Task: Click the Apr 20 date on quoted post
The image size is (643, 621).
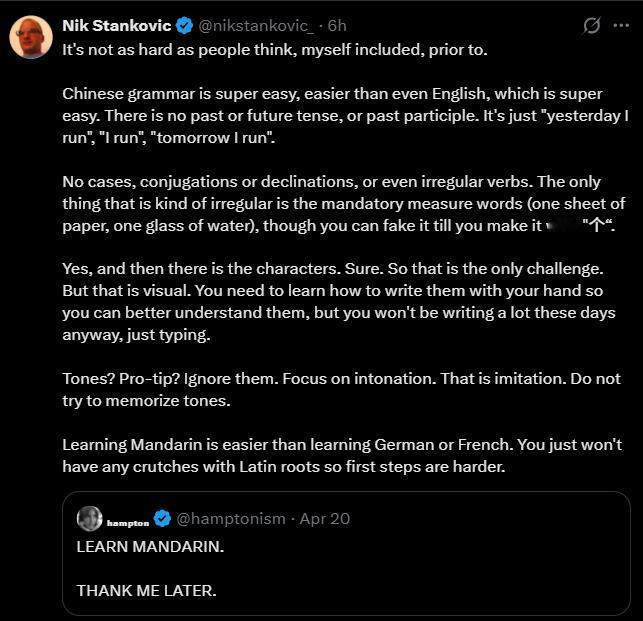Action: click(x=326, y=518)
